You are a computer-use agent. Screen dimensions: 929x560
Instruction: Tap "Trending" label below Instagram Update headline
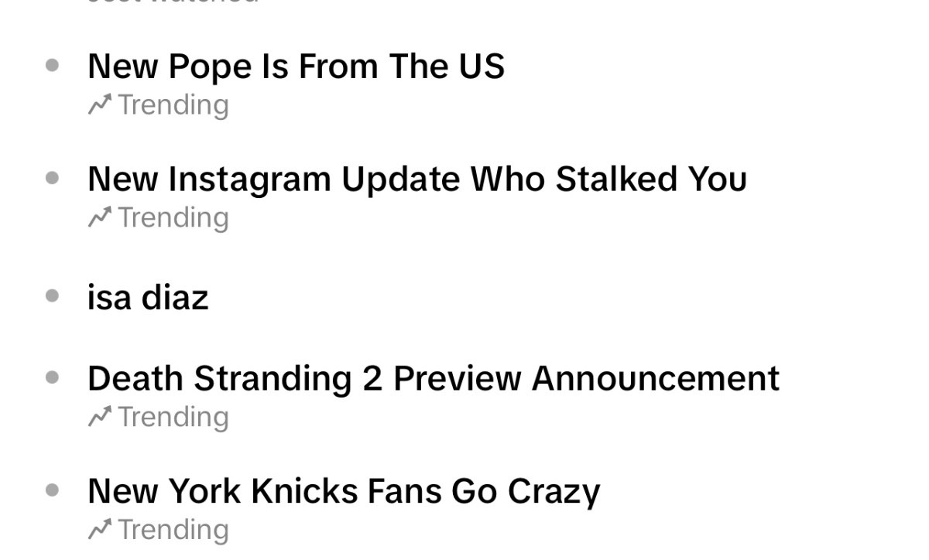pos(173,218)
